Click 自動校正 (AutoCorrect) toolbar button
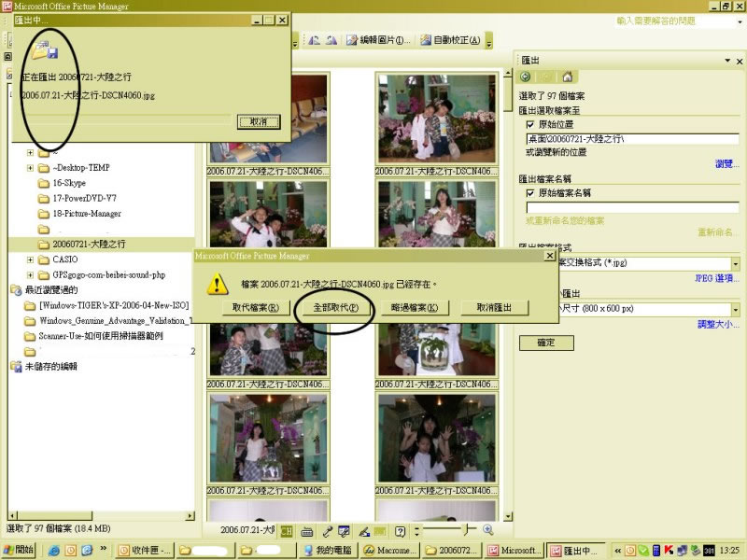Viewport: 747px width, 560px height. click(x=450, y=40)
